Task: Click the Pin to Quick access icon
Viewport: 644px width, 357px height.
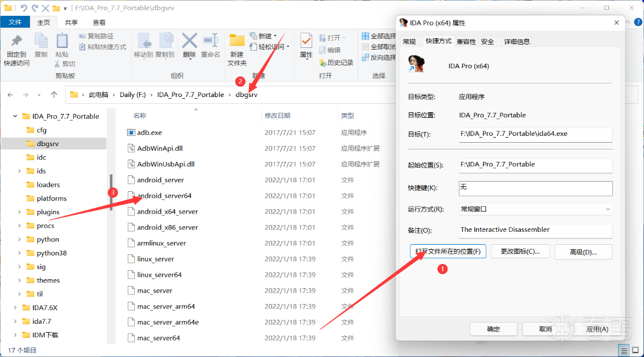Action: click(x=16, y=41)
